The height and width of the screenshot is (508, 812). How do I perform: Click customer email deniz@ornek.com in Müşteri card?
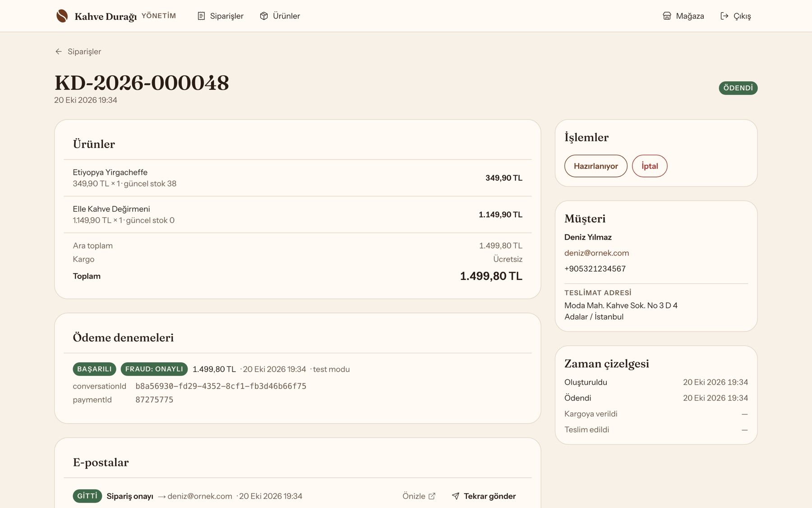pyautogui.click(x=596, y=253)
